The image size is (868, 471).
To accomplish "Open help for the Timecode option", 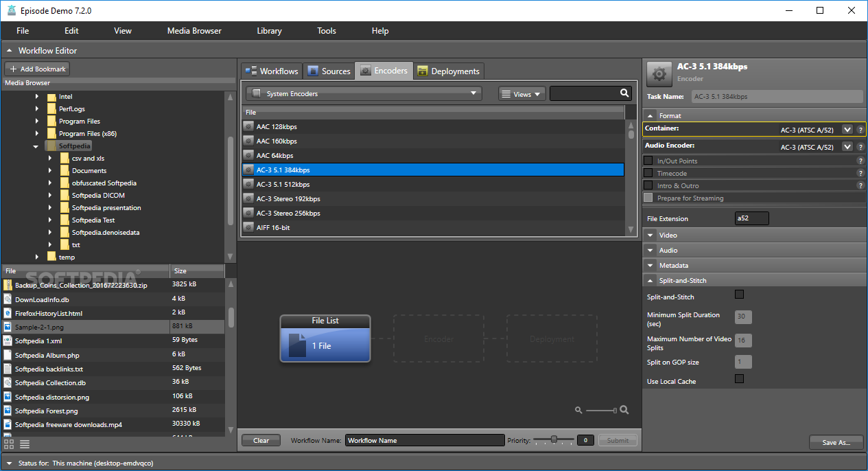I will [x=860, y=173].
